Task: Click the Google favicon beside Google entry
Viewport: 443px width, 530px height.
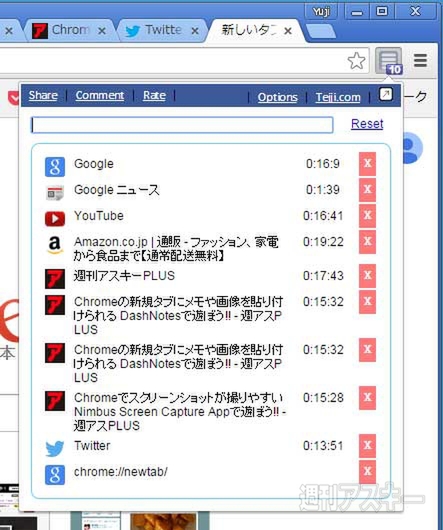Action: 55,167
